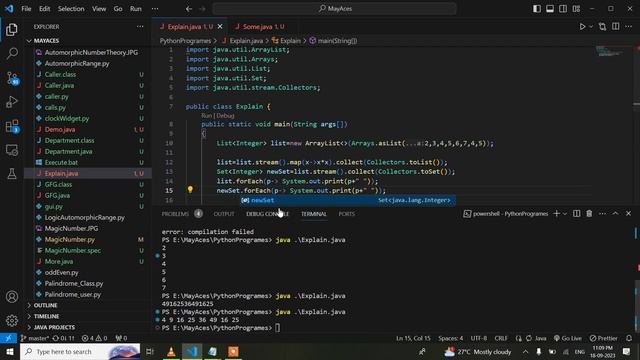640x360 pixels.
Task: Close the terminal panel
Action: 629,213
